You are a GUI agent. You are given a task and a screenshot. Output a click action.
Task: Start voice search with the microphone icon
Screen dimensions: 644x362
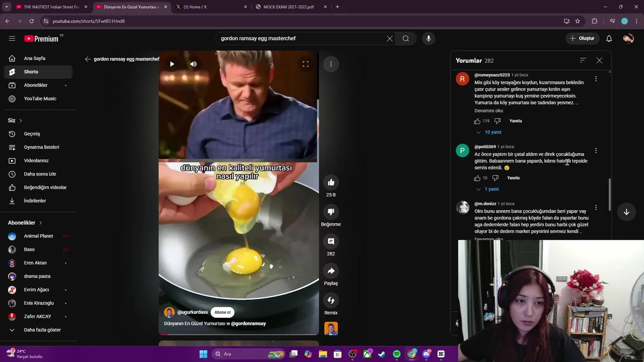428,38
